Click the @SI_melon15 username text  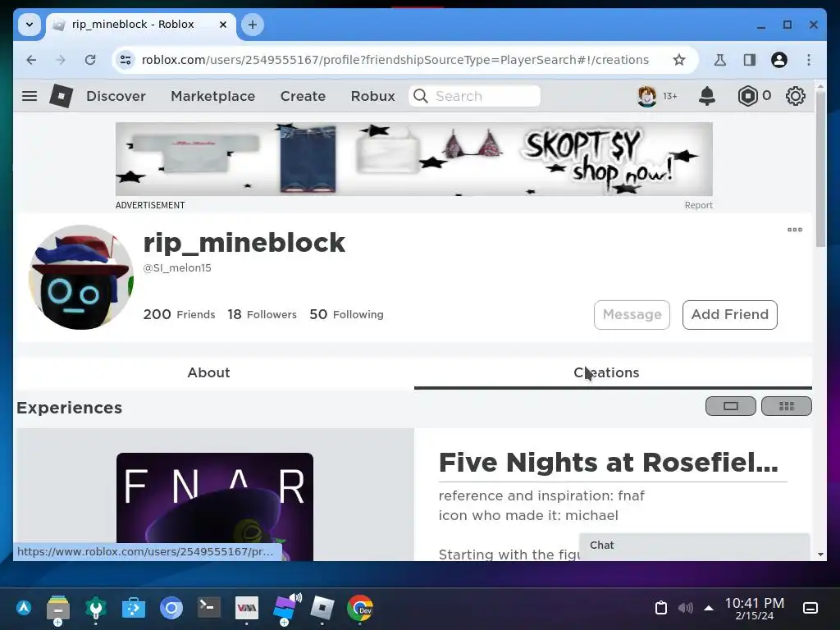177,268
